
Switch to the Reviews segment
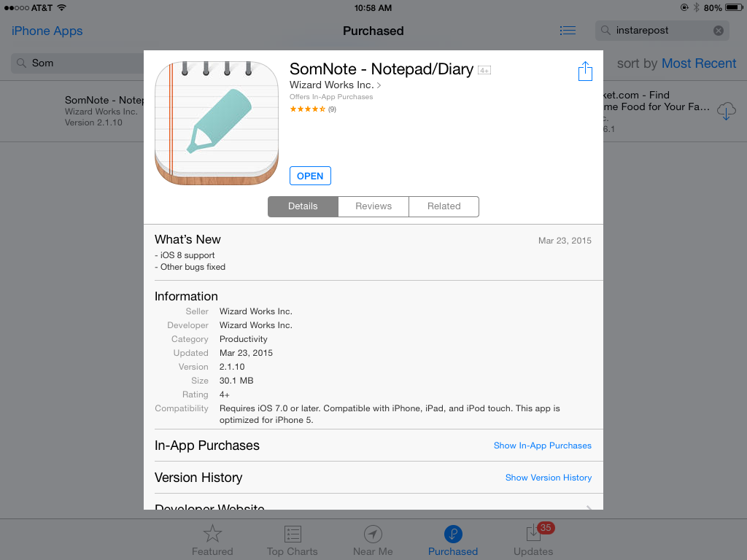click(373, 206)
